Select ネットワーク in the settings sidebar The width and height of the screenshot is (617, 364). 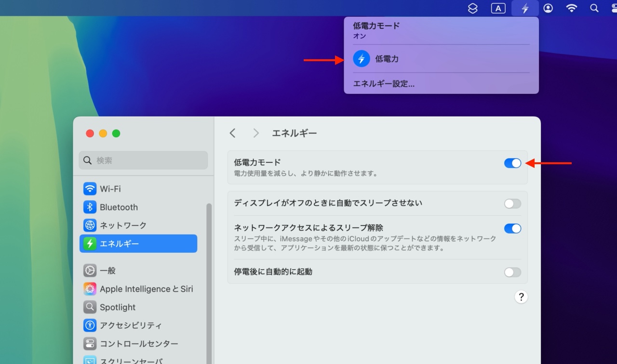point(138,225)
